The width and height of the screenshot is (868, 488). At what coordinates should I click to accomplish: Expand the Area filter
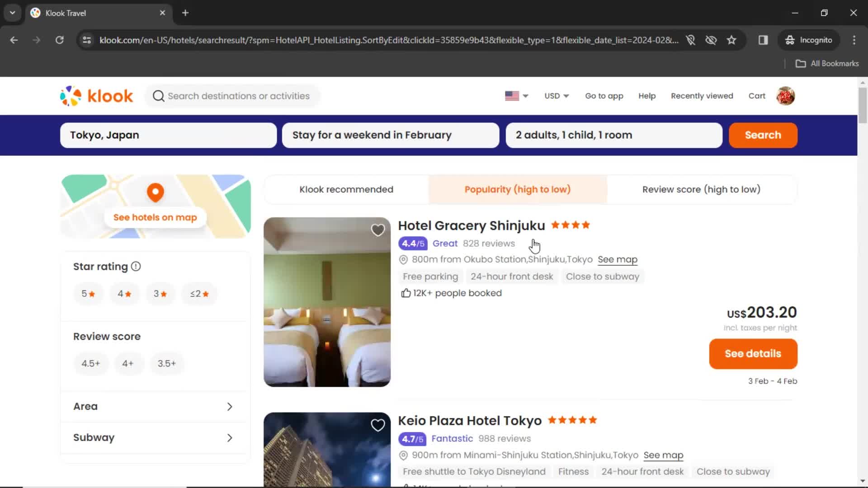tap(154, 407)
